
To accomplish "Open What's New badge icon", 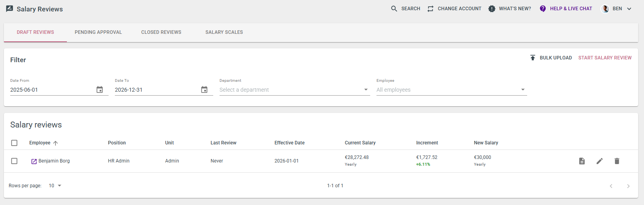I will (x=492, y=9).
